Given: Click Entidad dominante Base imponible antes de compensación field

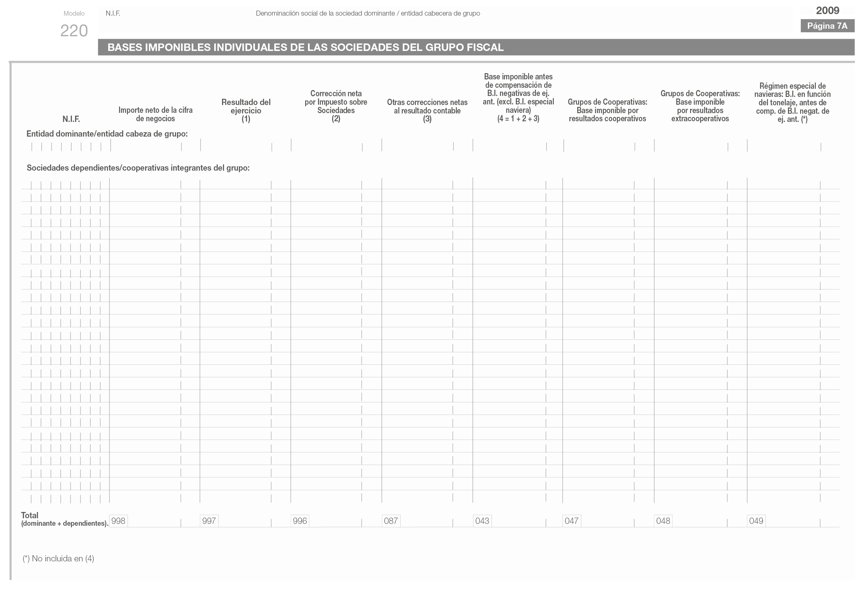Looking at the screenshot, I should click(518, 145).
